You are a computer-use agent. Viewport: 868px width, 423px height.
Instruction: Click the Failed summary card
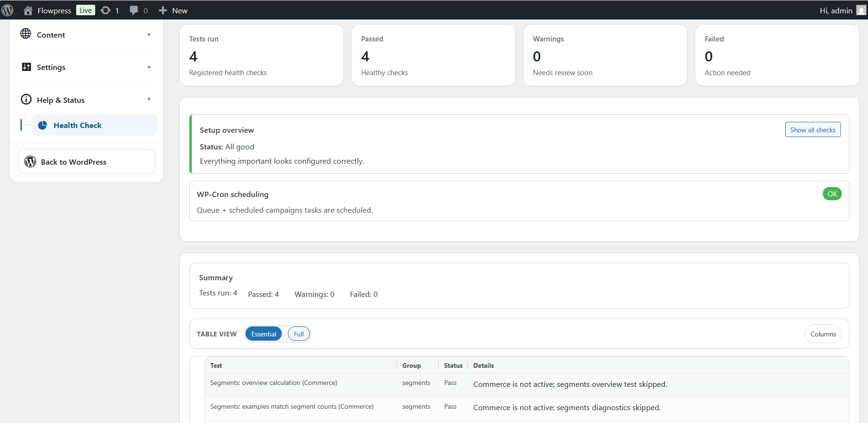click(x=777, y=55)
